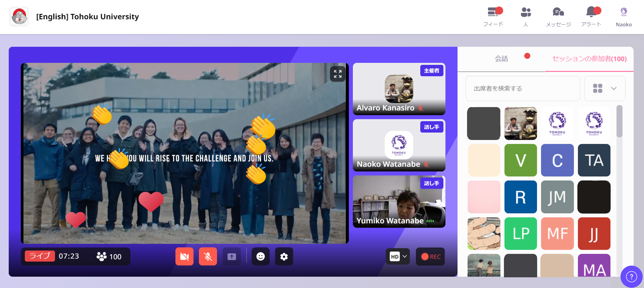Click Naoko Watanabe's 話し手 badge
Screen dimensions: 644x288
point(431,127)
